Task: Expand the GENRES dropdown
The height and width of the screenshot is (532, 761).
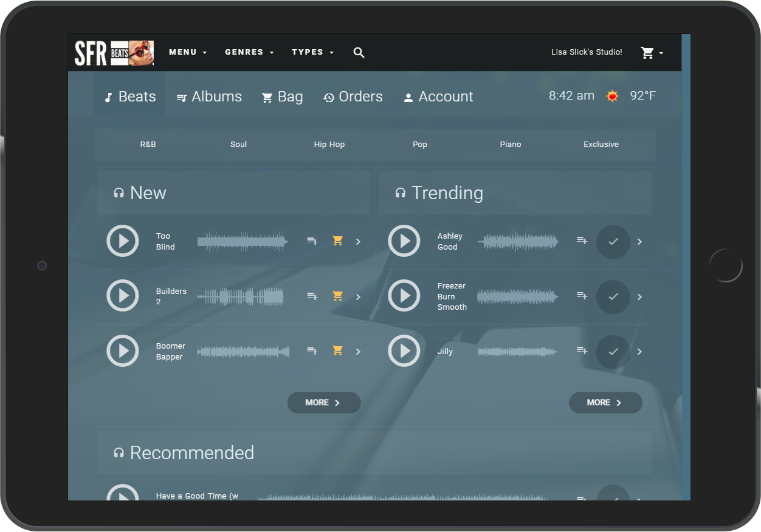Action: pos(249,52)
